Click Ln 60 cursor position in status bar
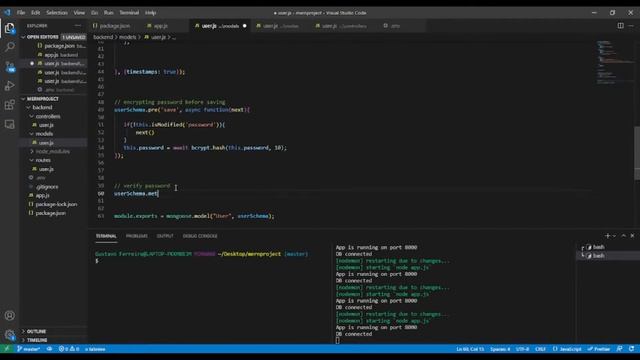640x360 pixels. tap(470, 349)
